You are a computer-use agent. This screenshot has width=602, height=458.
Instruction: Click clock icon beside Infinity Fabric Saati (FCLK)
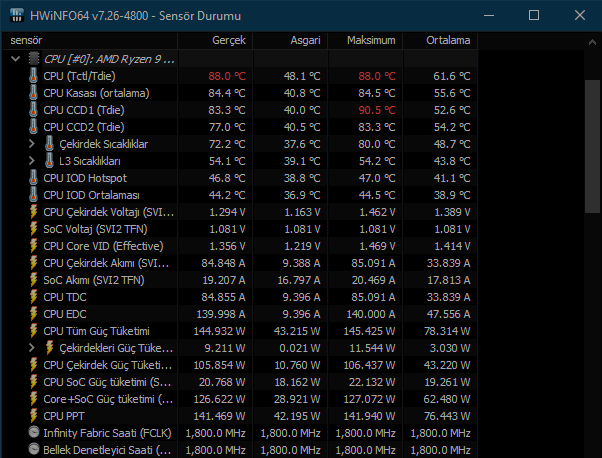point(34,432)
